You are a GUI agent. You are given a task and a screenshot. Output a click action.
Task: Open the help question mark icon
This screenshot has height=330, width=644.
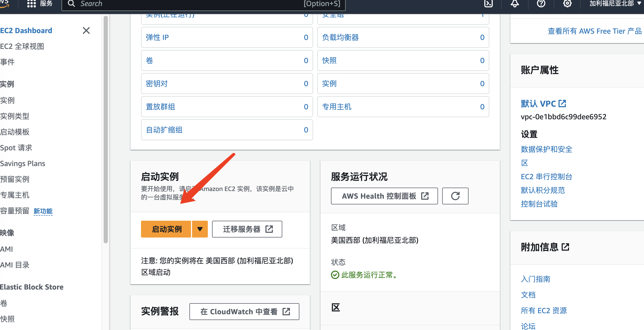point(541,4)
